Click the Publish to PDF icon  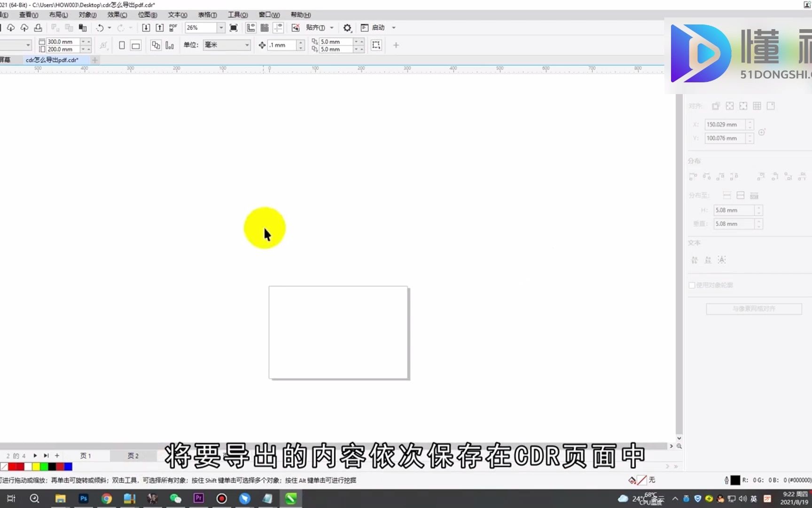(x=173, y=28)
